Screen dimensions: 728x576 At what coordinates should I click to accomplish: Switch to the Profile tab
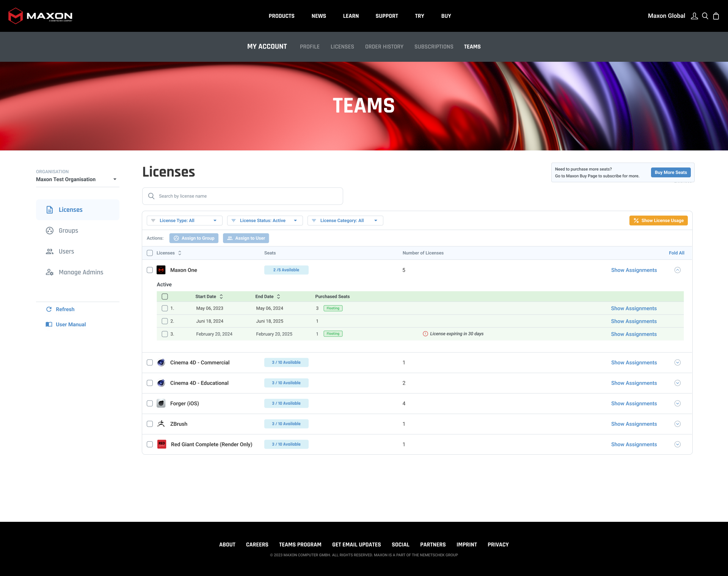[x=310, y=47]
